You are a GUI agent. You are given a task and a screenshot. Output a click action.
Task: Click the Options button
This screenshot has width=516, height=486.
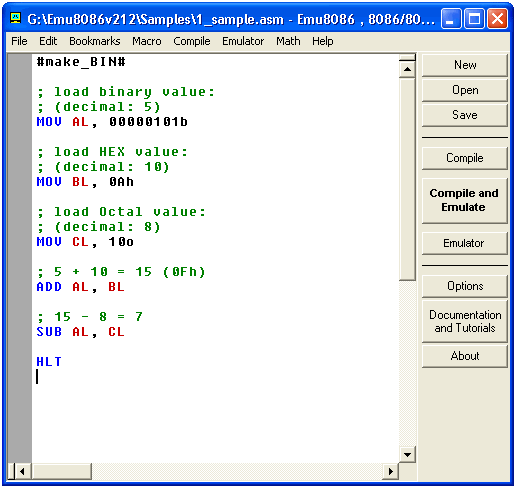465,286
